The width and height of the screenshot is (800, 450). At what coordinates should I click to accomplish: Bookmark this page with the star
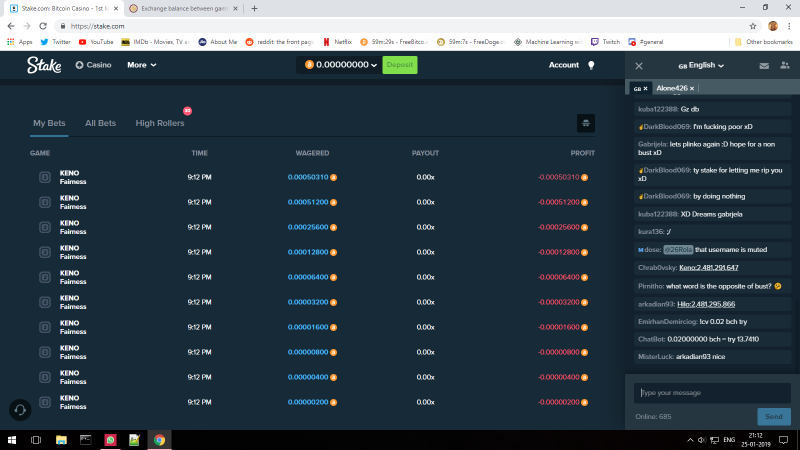[753, 26]
